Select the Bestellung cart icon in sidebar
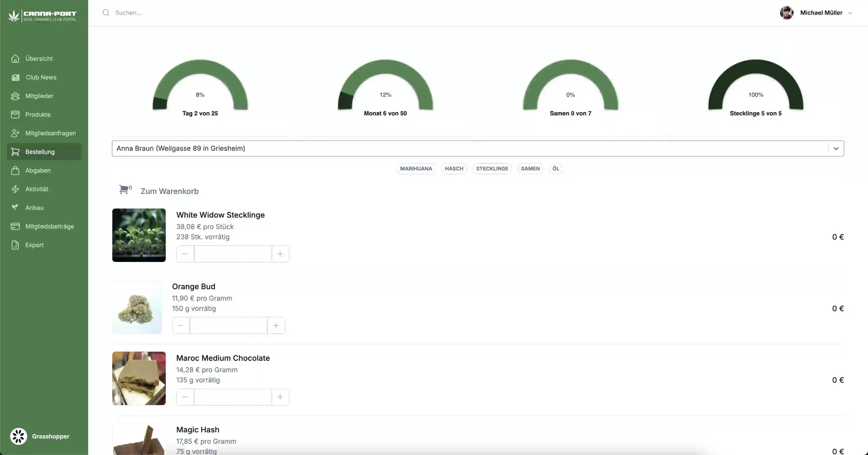 click(15, 152)
